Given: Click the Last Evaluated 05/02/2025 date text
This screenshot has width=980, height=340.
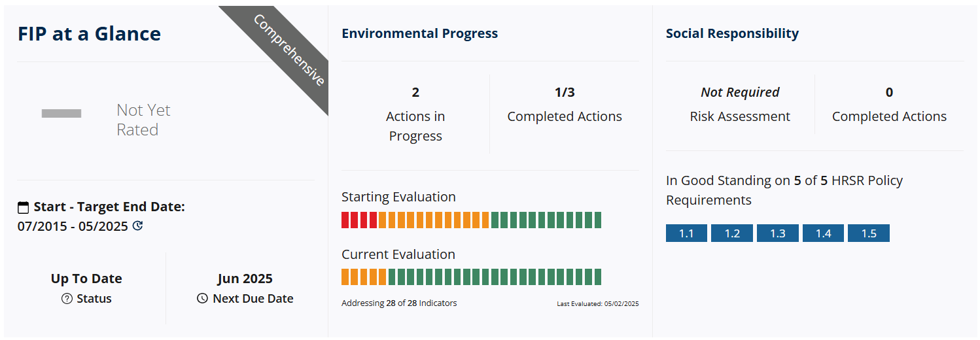Looking at the screenshot, I should 598,304.
